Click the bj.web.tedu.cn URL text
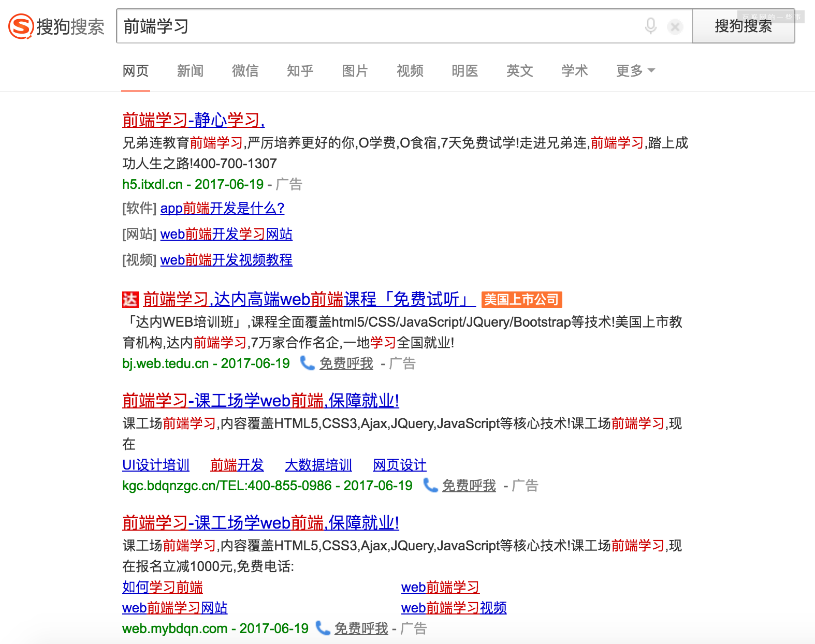This screenshot has height=644, width=815. (x=166, y=363)
